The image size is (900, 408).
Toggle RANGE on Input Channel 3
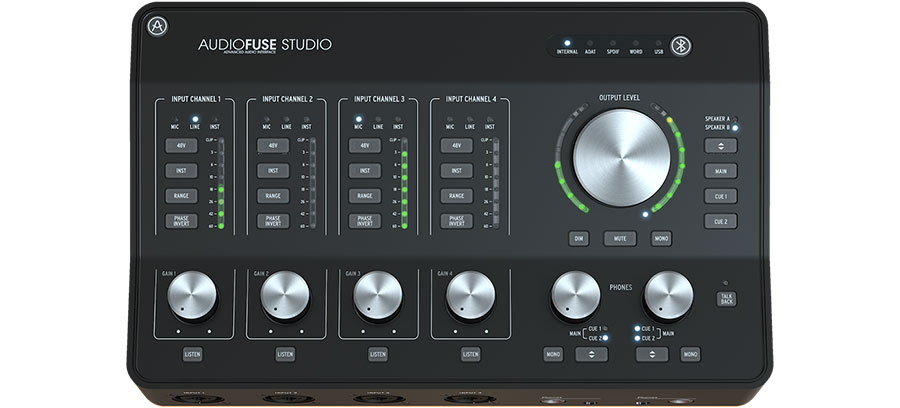[364, 196]
